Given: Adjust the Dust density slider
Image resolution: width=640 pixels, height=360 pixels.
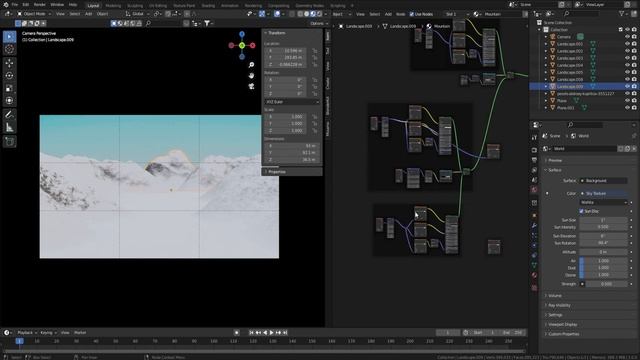Looking at the screenshot, I should 603,268.
